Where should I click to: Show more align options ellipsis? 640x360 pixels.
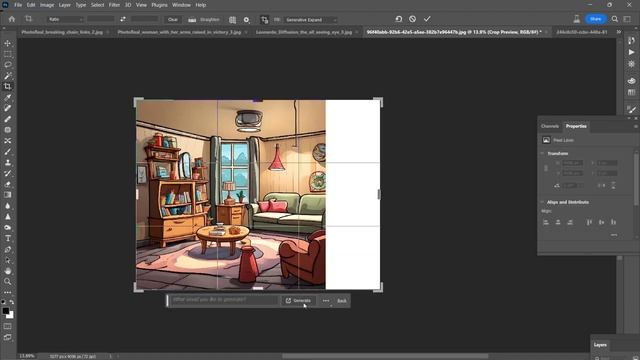(614, 235)
